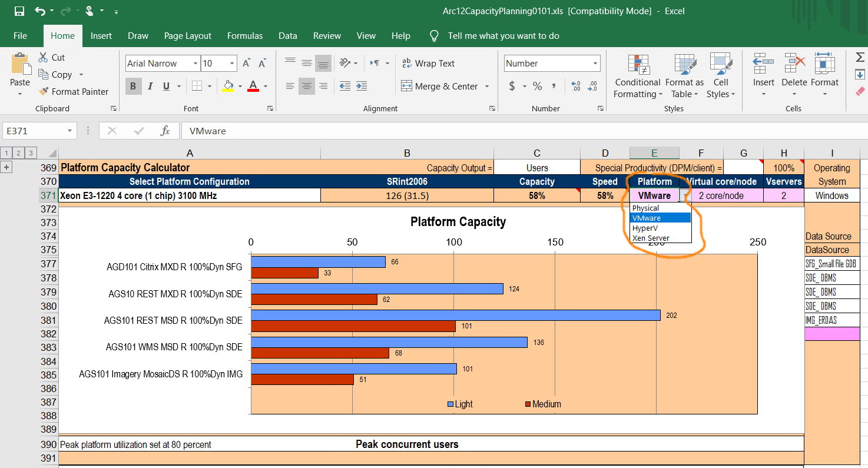Open Conditional Formatting in Styles group
Screen dimensions: 868x468
click(637, 77)
